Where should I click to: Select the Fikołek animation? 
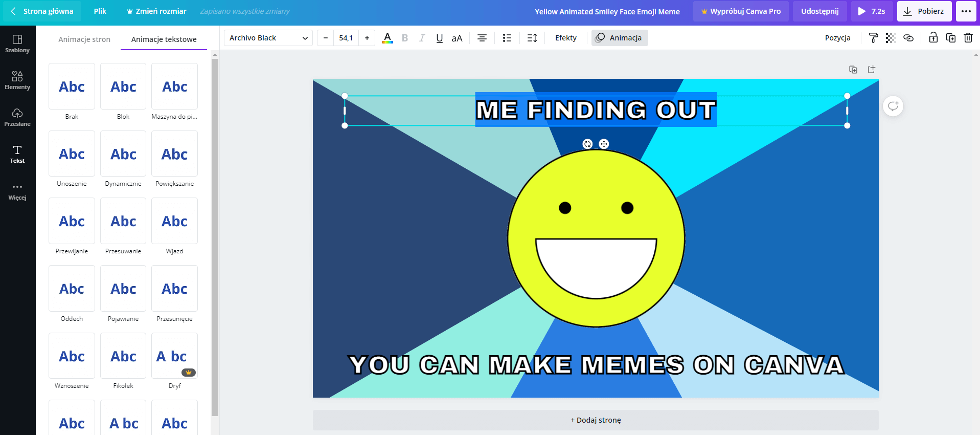123,356
